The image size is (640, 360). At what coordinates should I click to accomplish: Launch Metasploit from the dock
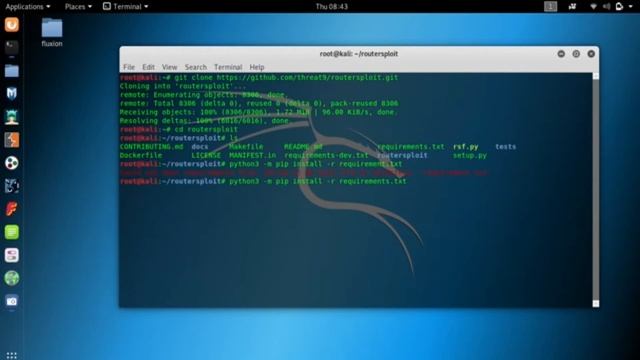tap(11, 94)
